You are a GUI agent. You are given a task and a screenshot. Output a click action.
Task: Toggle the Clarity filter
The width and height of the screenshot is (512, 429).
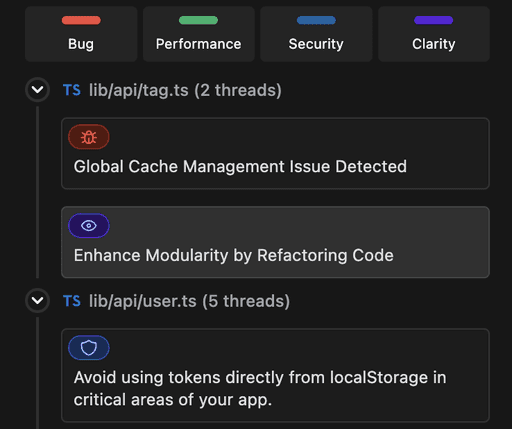(x=434, y=34)
